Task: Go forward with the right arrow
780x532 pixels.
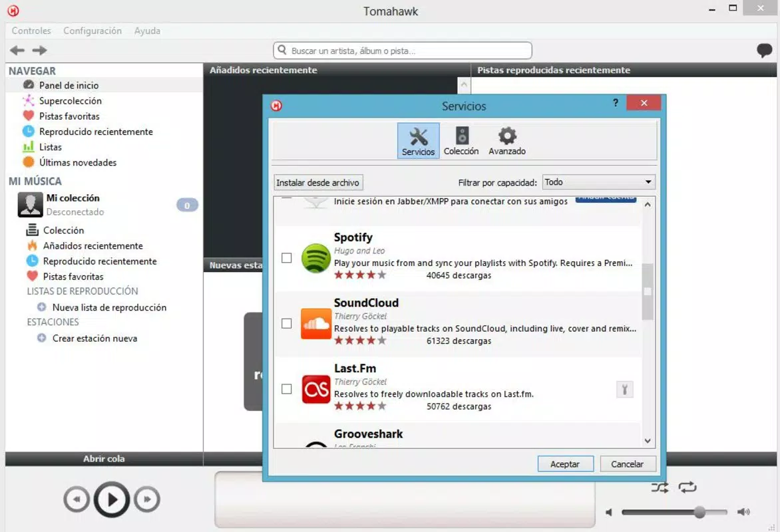Action: pyautogui.click(x=39, y=51)
